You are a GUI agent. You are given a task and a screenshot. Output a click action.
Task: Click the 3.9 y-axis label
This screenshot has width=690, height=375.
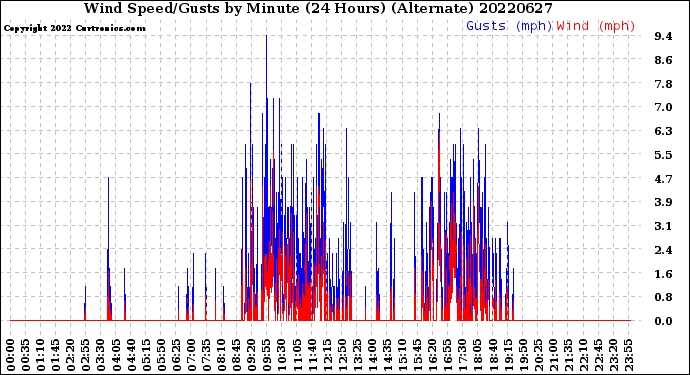point(663,202)
